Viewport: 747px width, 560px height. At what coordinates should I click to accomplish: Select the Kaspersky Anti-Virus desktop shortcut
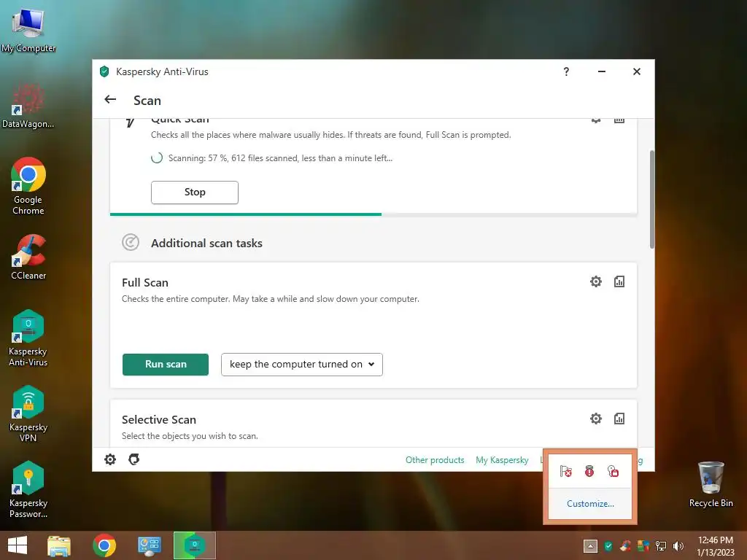[28, 338]
